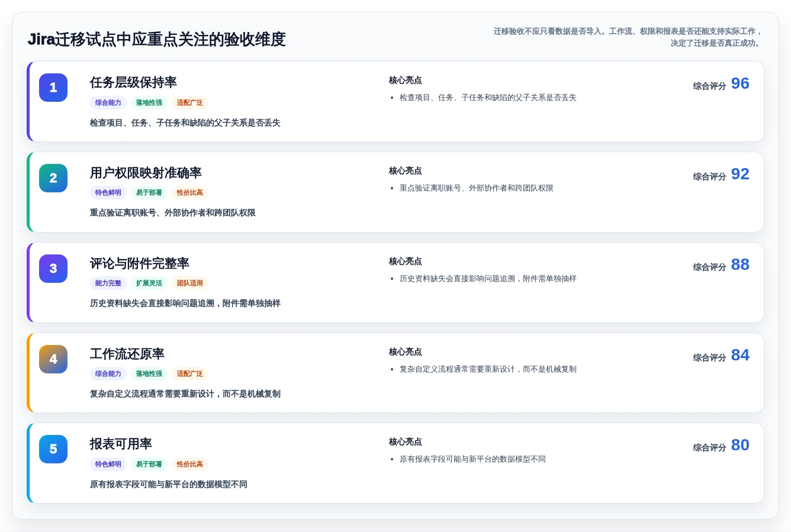Click the number 4 rank badge
This screenshot has width=791, height=532.
53,359
